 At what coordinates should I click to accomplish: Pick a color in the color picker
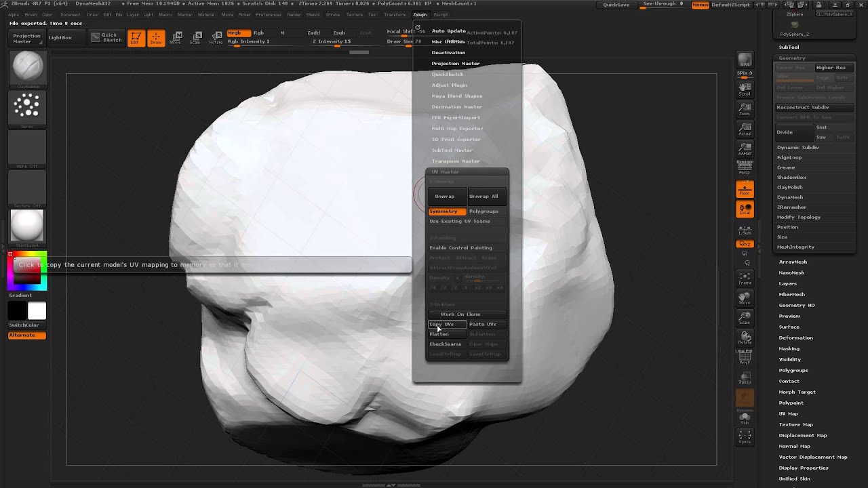click(27, 271)
